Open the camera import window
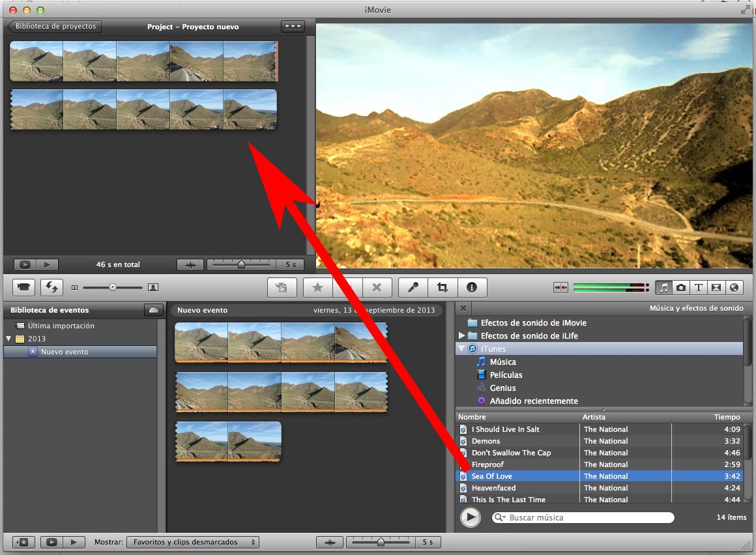This screenshot has width=756, height=555. pos(24,287)
